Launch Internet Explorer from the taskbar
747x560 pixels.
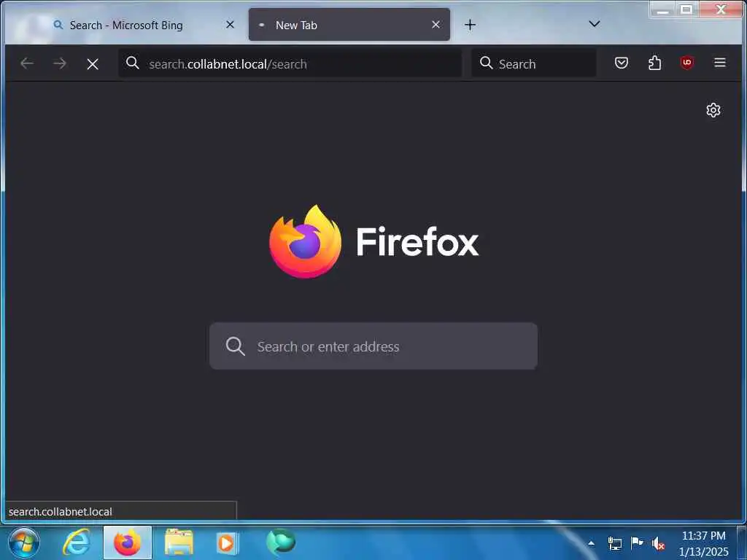pyautogui.click(x=76, y=542)
